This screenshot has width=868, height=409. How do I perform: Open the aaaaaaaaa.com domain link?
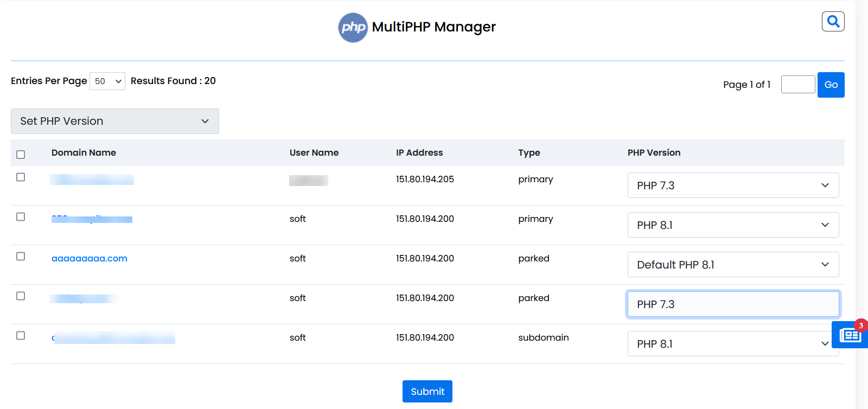pyautogui.click(x=90, y=259)
